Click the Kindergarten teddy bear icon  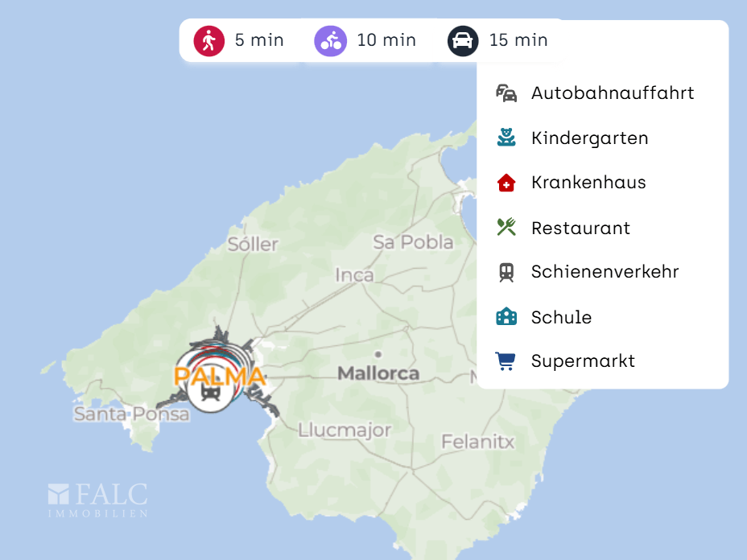pyautogui.click(x=506, y=138)
